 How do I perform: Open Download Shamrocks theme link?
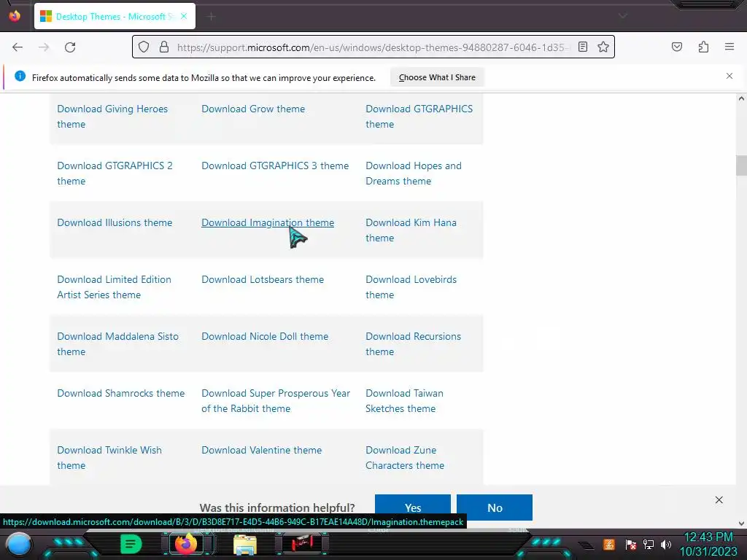point(120,393)
